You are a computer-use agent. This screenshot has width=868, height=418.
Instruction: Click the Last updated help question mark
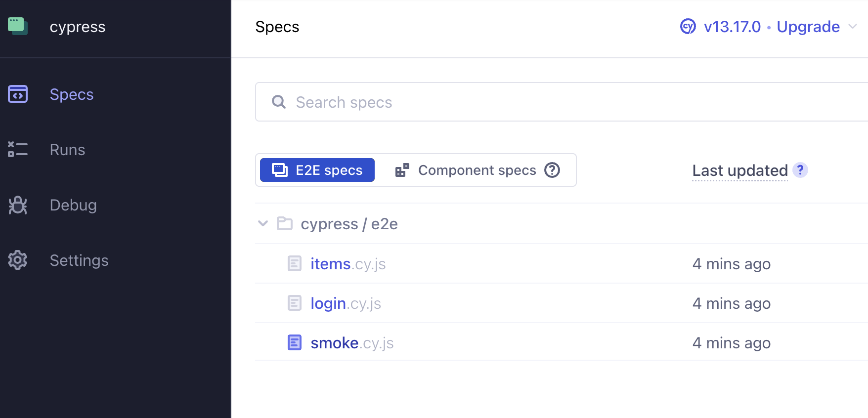(800, 170)
